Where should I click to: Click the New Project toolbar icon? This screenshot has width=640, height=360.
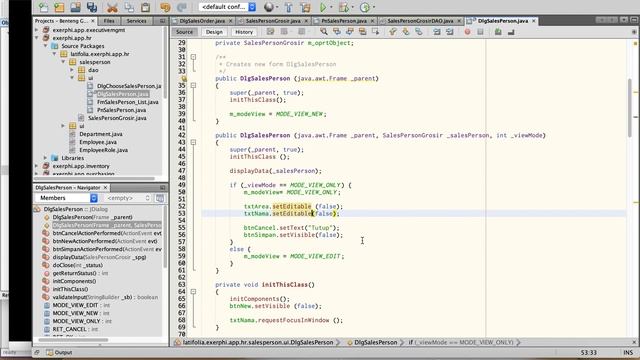coord(59,7)
